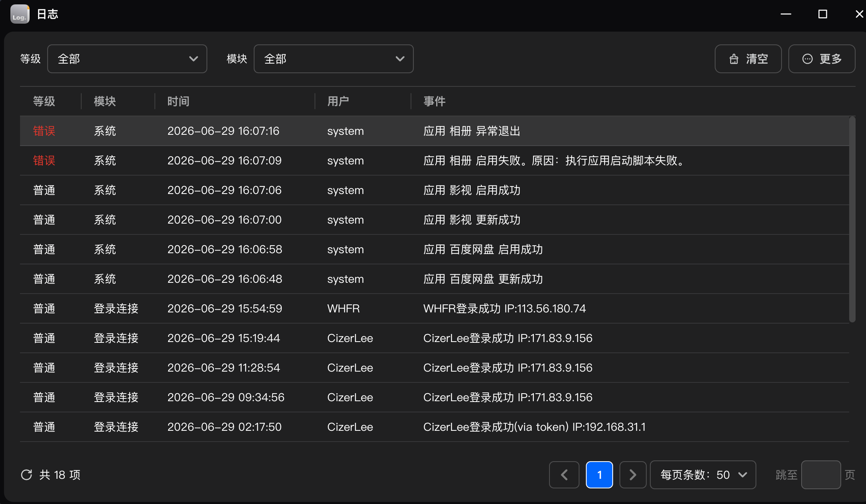
Task: Select the 应用 相册 异常退出 event row
Action: tap(435, 131)
